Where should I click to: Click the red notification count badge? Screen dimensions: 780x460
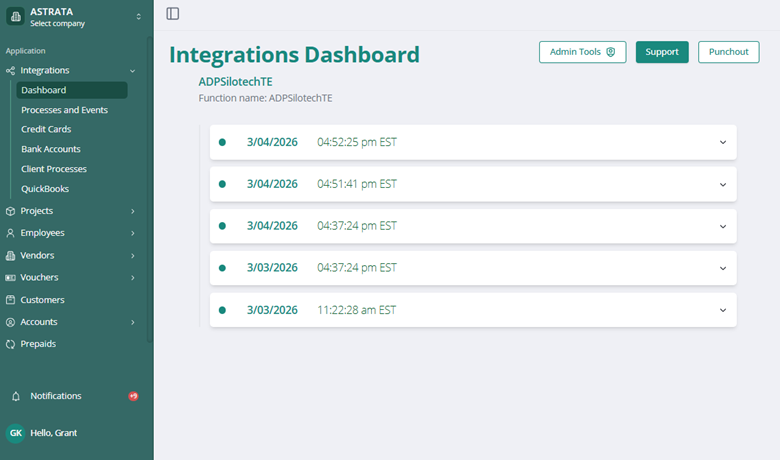(x=133, y=396)
